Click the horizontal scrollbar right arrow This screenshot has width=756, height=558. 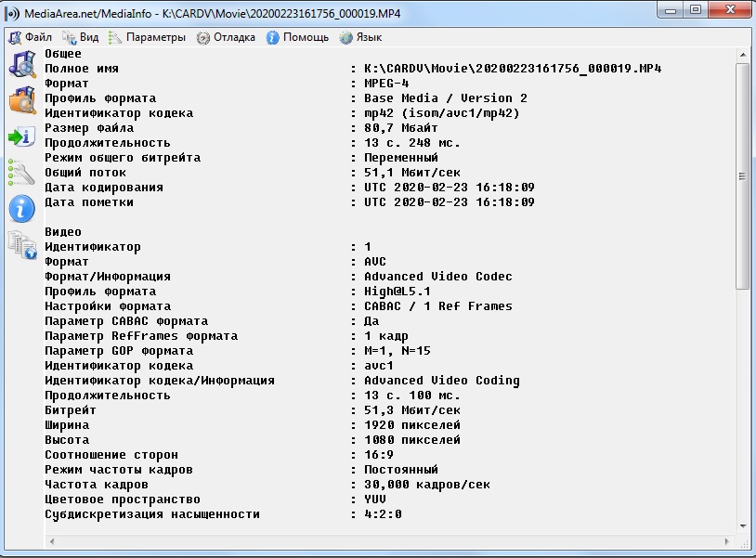(727, 542)
